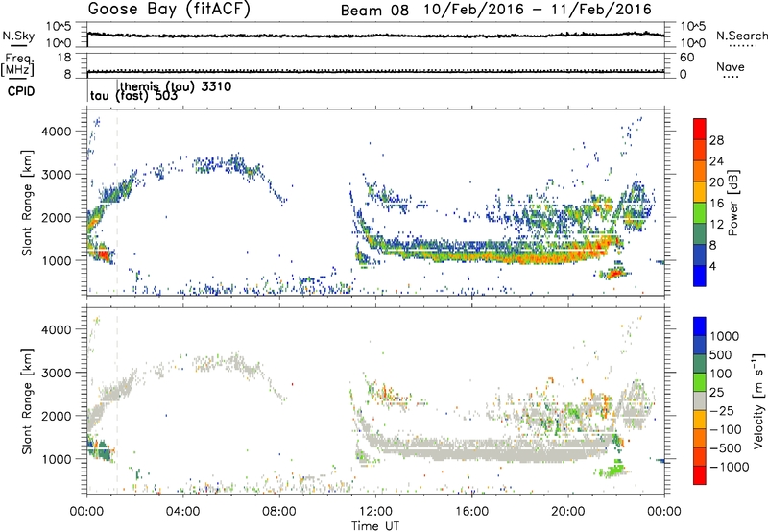Click the '28' value on the Power color bar
Image resolution: width=768 pixels, height=532 pixels.
tap(716, 140)
